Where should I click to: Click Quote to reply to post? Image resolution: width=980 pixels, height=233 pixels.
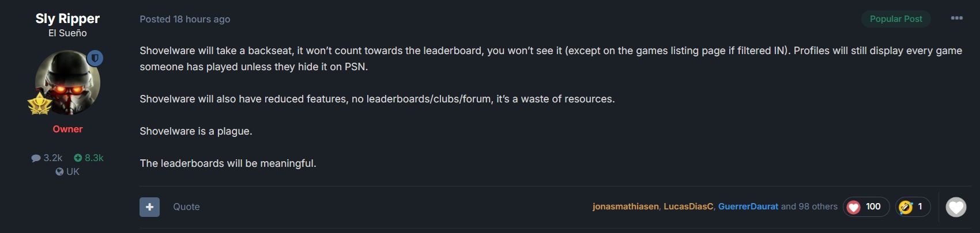(x=186, y=207)
